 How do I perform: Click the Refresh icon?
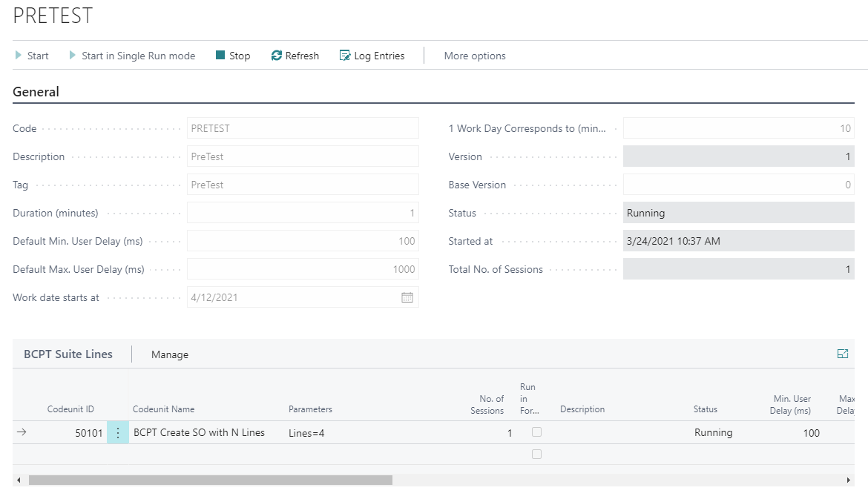tap(276, 56)
